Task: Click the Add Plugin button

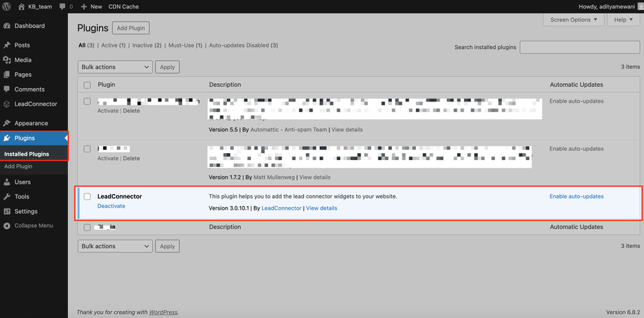Action: (130, 28)
